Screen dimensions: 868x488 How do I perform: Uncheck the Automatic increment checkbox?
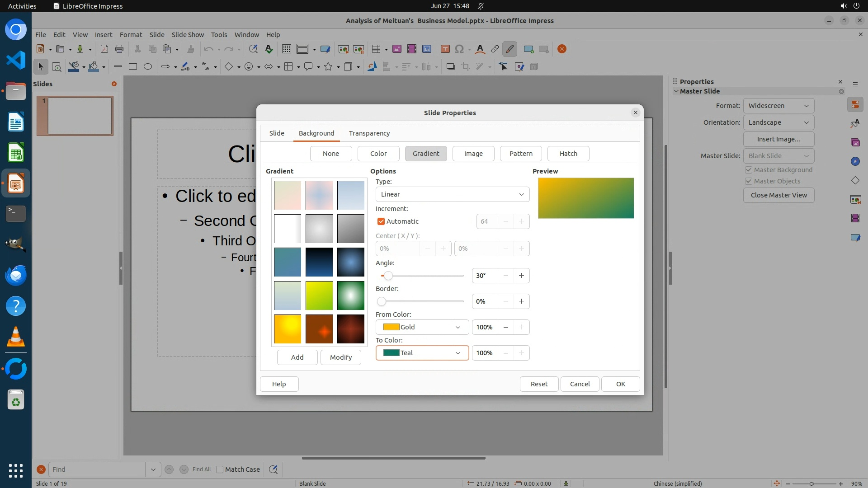[x=381, y=221]
